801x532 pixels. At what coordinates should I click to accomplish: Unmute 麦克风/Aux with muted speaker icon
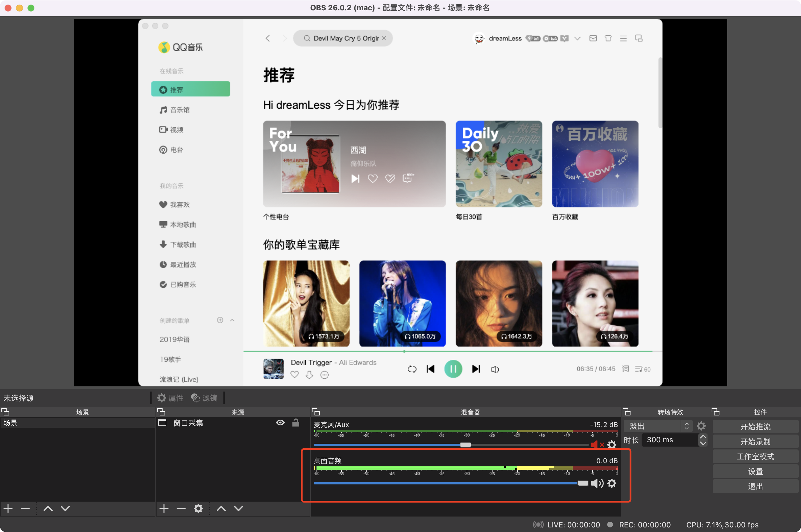pos(597,445)
